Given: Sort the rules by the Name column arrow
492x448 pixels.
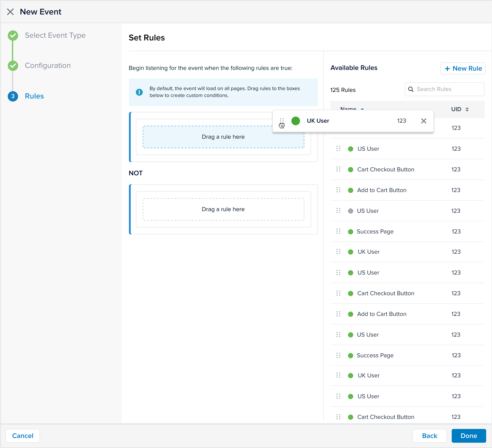Looking at the screenshot, I should pos(362,109).
